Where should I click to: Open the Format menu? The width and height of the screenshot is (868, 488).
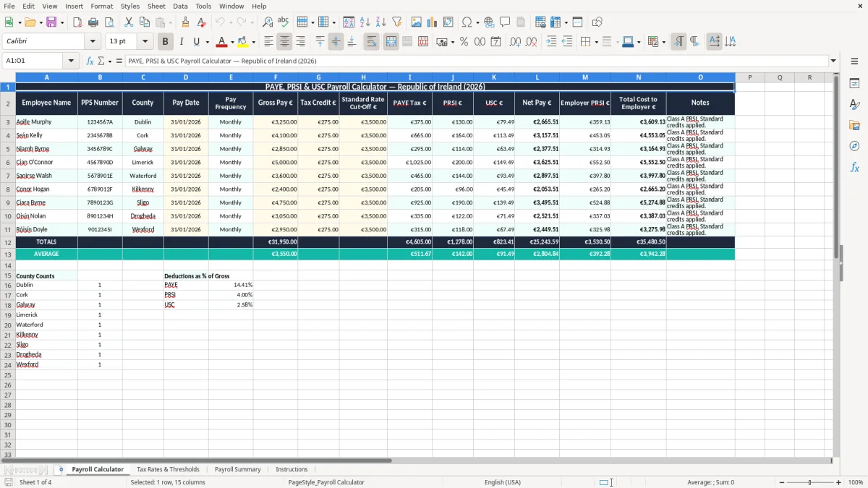pos(101,6)
